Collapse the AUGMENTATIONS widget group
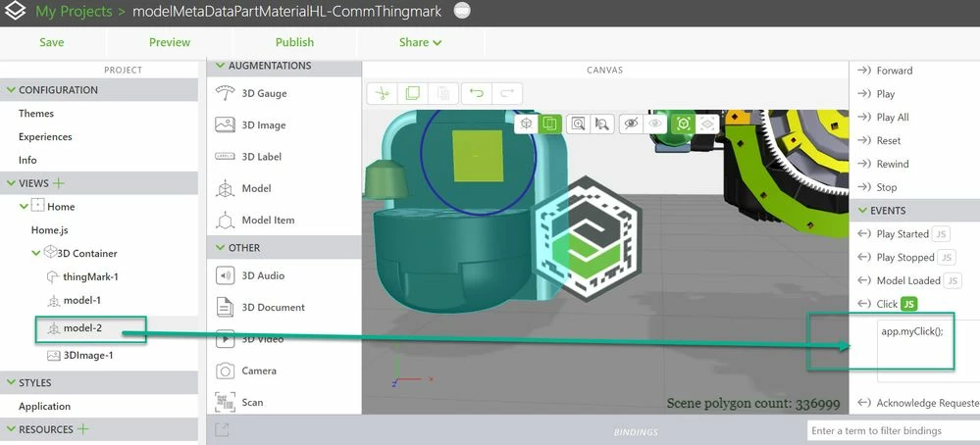This screenshot has width=980, height=445. point(220,66)
